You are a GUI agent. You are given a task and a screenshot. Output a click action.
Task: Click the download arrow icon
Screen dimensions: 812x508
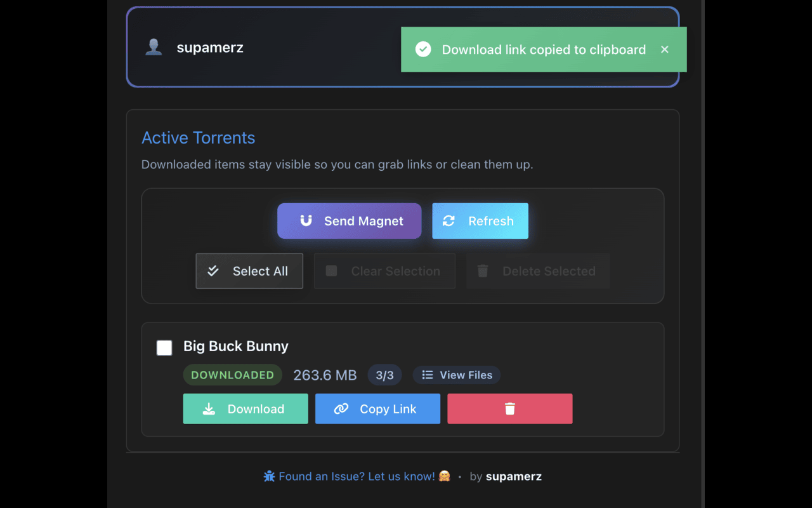click(209, 409)
